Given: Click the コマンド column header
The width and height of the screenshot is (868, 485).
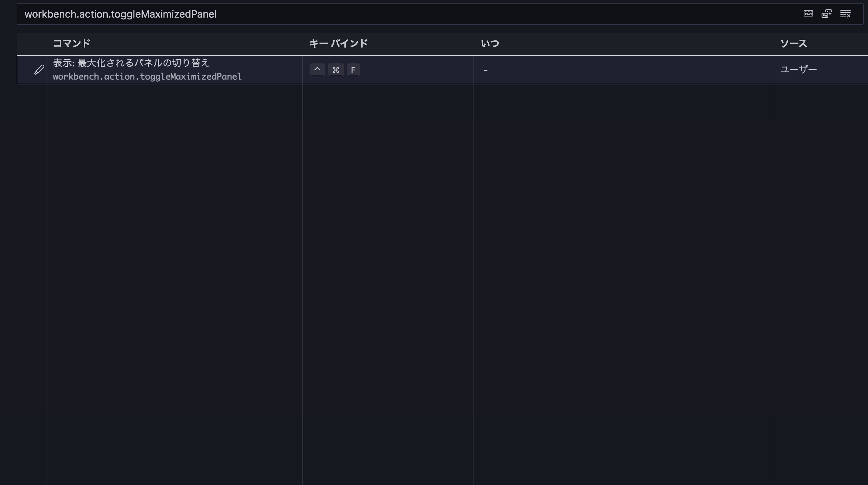Looking at the screenshot, I should click(x=72, y=43).
